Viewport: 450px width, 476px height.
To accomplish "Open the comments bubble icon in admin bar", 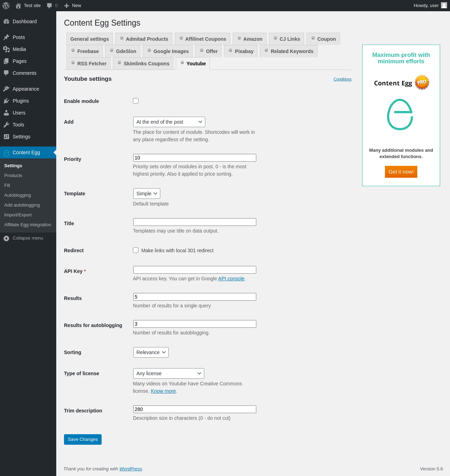I will (x=50, y=6).
